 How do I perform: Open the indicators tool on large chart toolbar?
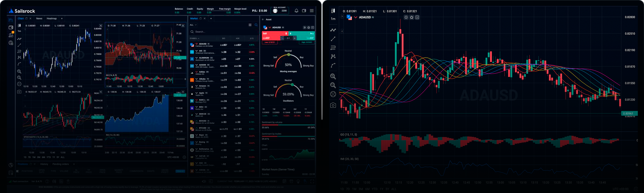point(333,30)
